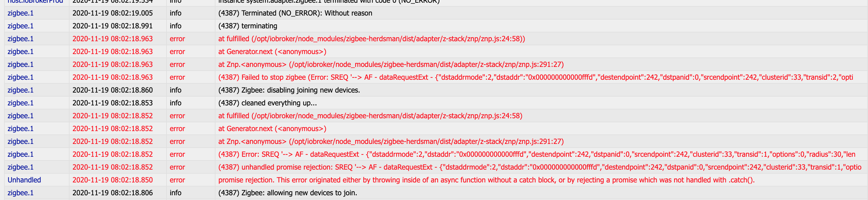Screen dimensions: 868x200
Task: Select the "cleaned everything up..." log entry
Action: point(267,103)
